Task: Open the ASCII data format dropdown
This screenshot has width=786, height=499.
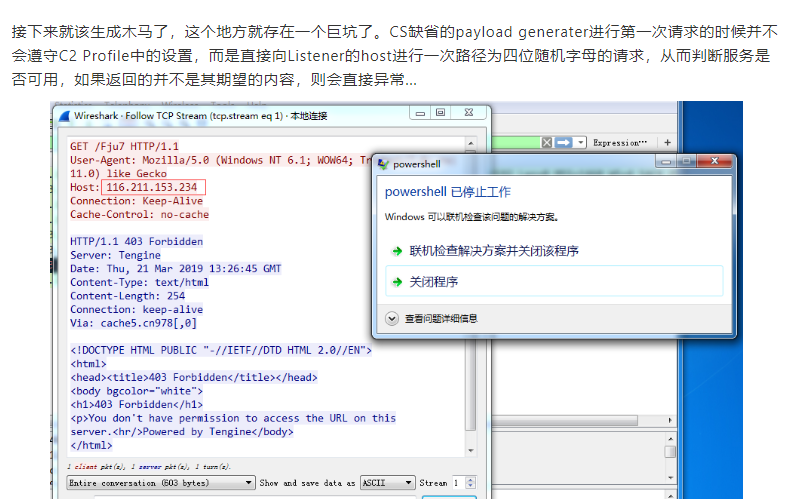Action: pos(387,483)
